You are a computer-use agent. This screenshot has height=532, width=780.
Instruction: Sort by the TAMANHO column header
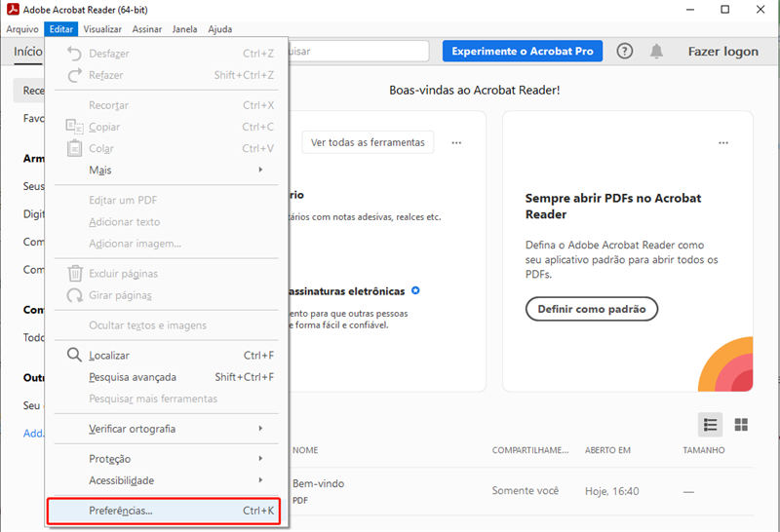click(x=703, y=450)
